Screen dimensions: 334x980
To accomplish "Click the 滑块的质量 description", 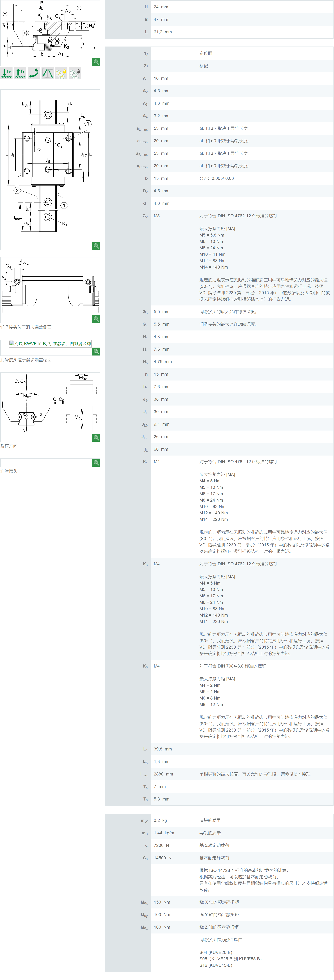I will pyautogui.click(x=210, y=821).
